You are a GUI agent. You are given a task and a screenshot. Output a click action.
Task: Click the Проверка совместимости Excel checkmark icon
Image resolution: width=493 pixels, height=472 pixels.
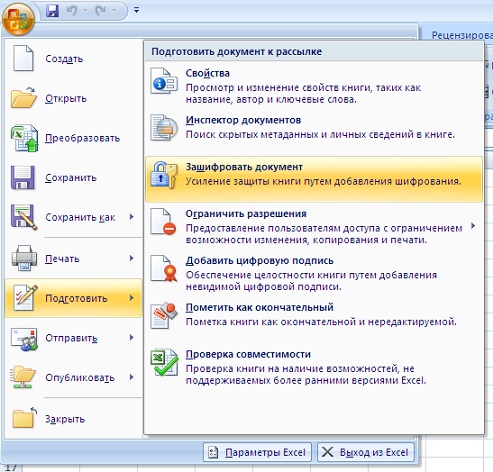click(164, 362)
